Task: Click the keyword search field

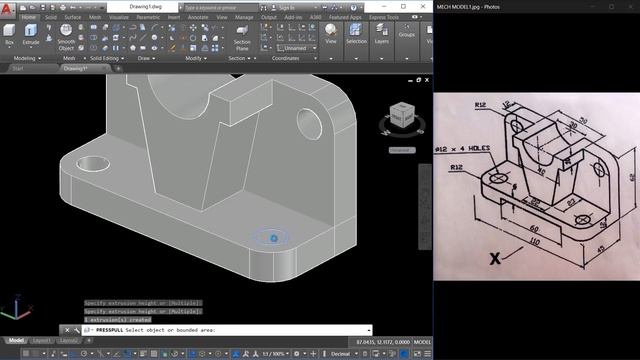Action: point(220,7)
